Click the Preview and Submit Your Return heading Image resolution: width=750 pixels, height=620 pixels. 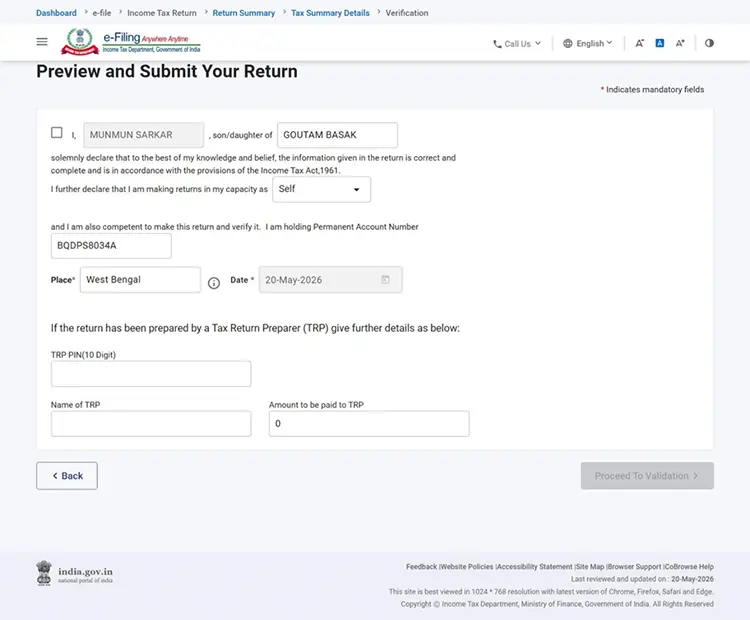tap(167, 71)
